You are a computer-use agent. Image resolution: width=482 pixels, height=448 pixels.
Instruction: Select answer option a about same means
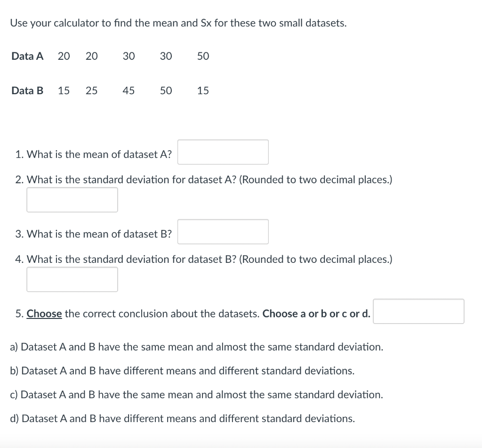pyautogui.click(x=197, y=347)
